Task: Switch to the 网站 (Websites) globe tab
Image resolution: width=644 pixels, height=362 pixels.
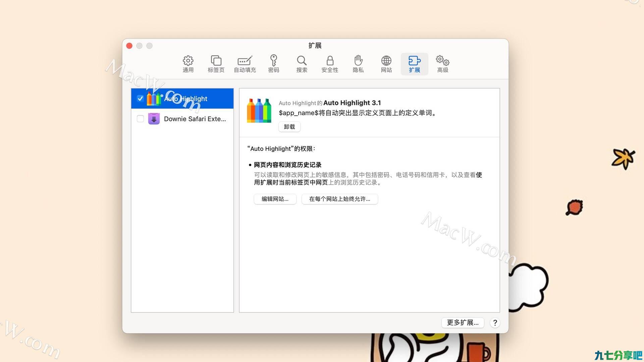Action: pos(386,64)
